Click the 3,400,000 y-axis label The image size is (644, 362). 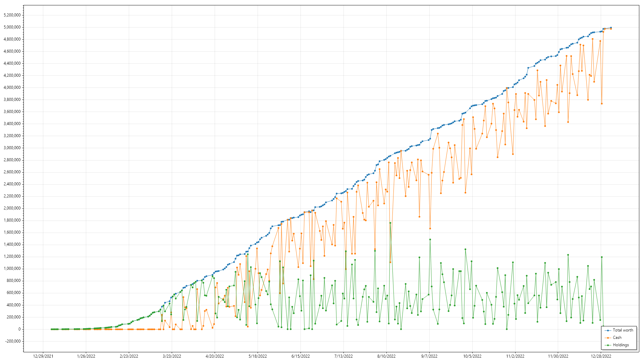tap(12, 124)
